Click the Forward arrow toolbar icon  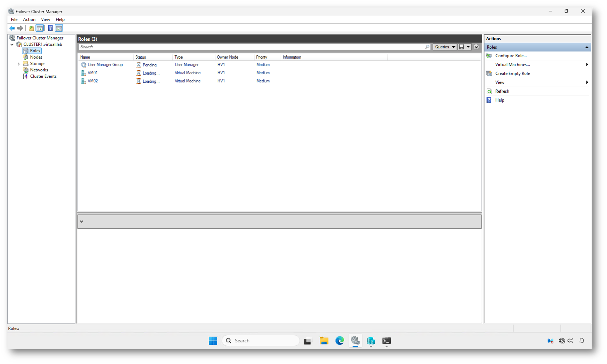coord(20,28)
